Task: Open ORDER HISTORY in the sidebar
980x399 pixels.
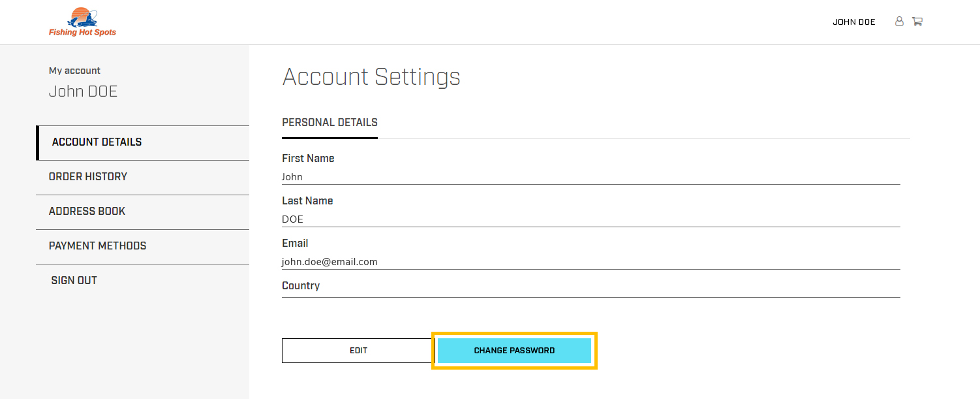Action: coord(142,177)
